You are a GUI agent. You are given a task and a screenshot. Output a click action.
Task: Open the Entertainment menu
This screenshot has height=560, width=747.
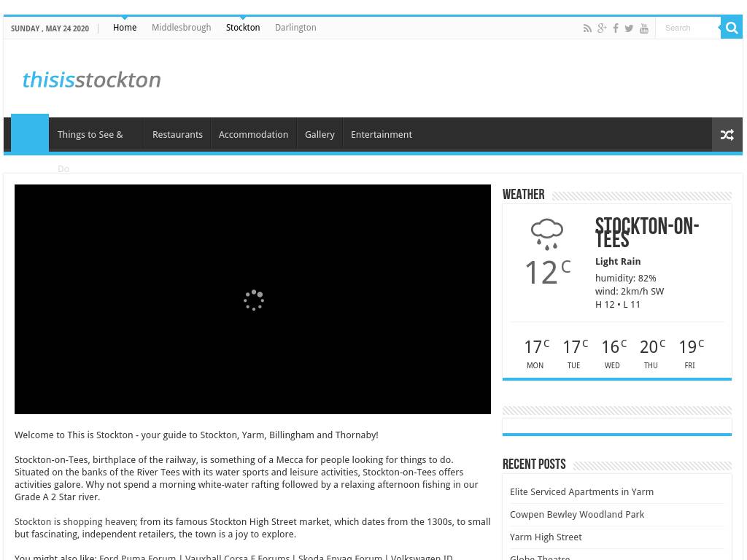pos(381,135)
